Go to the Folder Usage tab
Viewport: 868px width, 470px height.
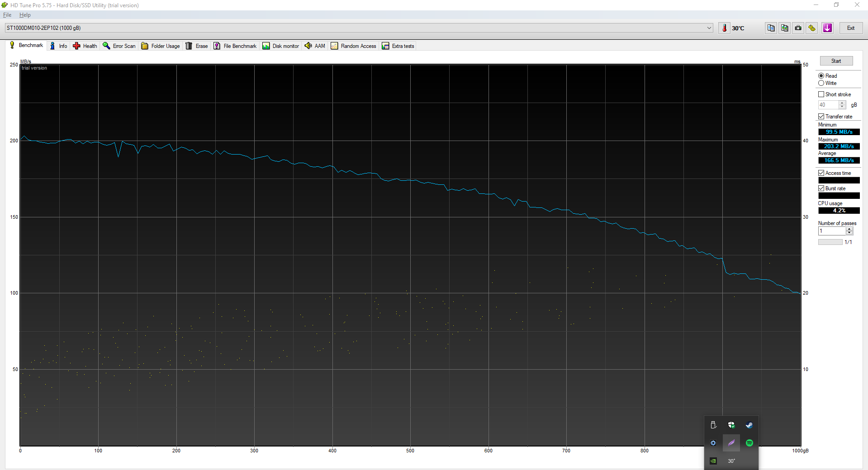[161, 46]
